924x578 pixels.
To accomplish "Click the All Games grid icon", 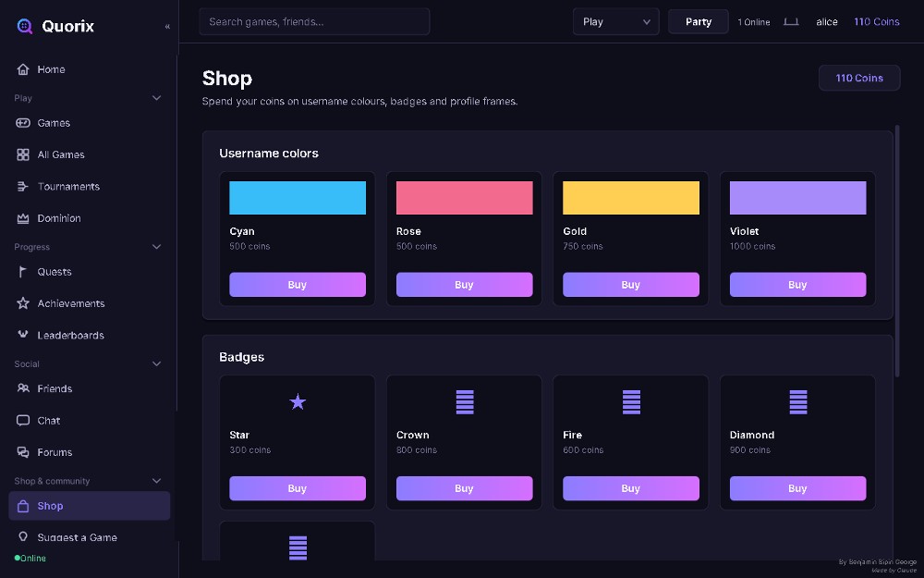I will [23, 154].
